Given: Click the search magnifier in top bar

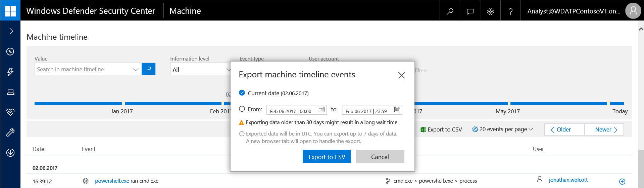Looking at the screenshot, I should (x=450, y=11).
